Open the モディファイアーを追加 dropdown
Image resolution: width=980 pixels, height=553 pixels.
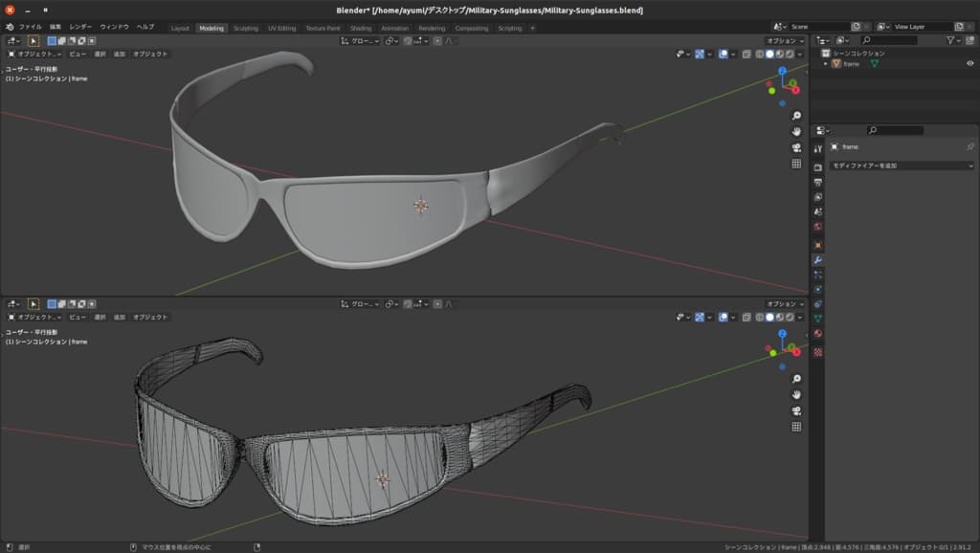902,166
